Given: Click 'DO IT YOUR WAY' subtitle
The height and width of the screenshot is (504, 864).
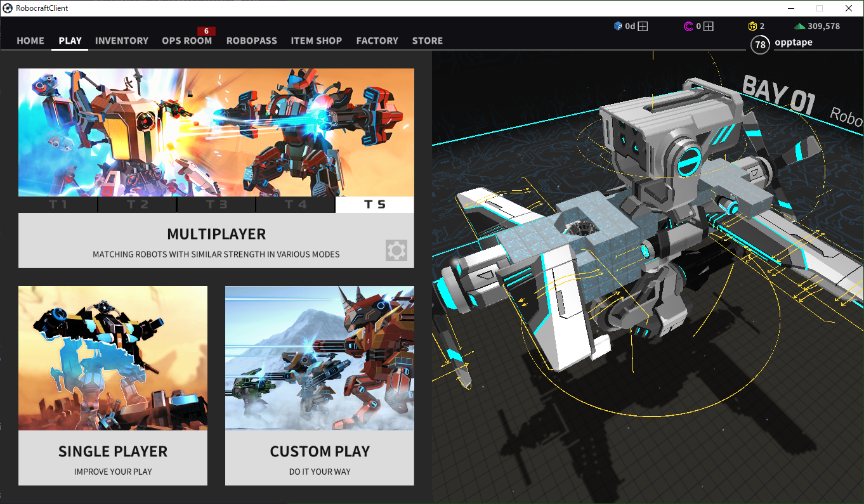Looking at the screenshot, I should pos(320,472).
